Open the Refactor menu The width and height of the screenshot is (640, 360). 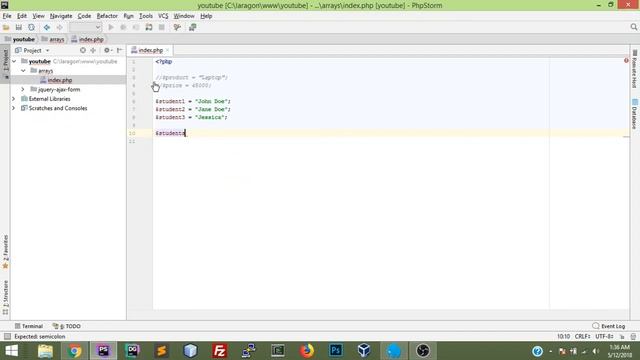coord(107,16)
